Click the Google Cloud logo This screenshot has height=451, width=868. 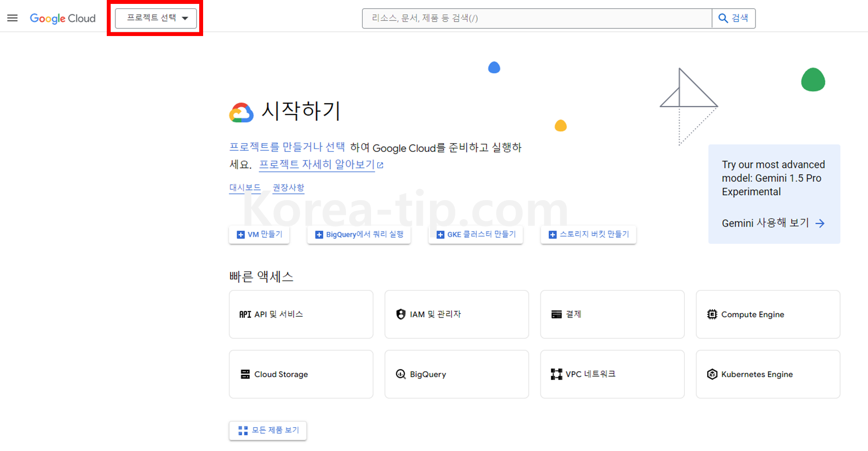point(62,18)
